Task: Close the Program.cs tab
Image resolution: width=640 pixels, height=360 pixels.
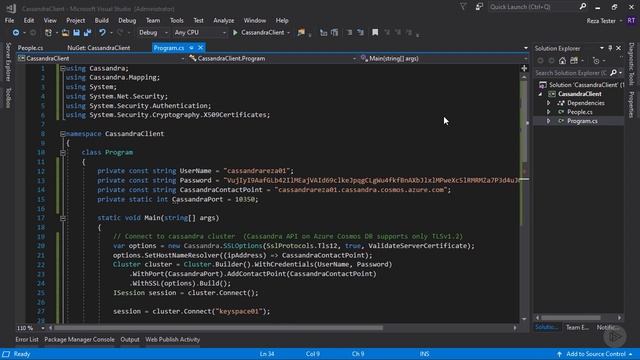Action: point(200,48)
